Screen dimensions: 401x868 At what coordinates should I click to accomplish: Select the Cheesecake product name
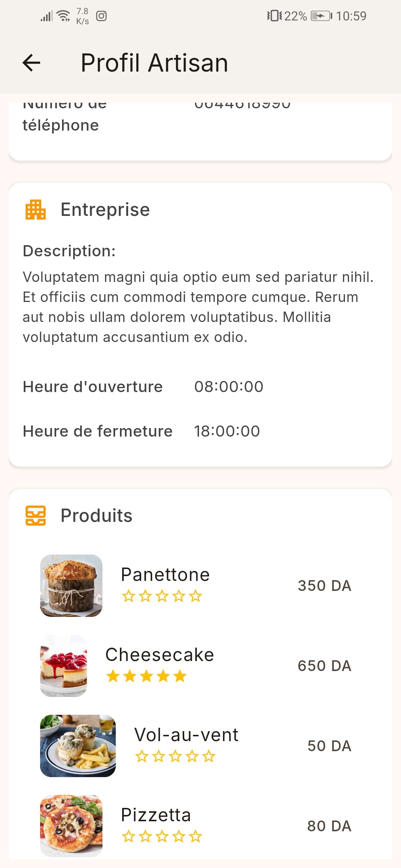[x=160, y=655]
